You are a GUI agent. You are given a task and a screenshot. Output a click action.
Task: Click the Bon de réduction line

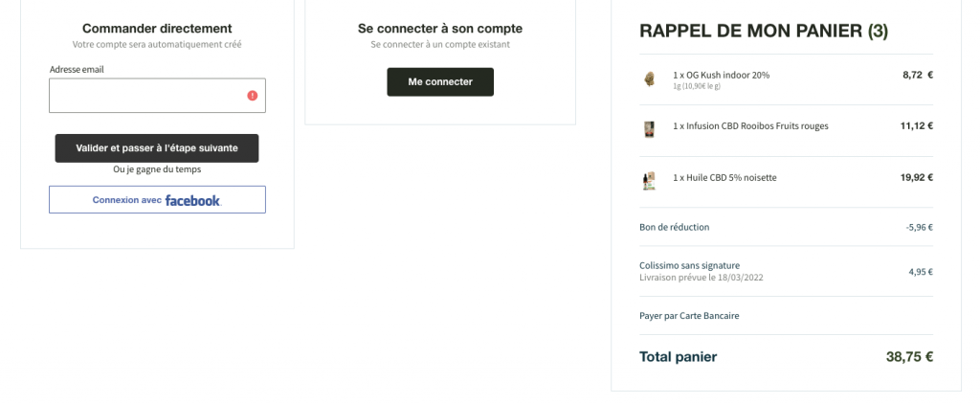point(787,227)
